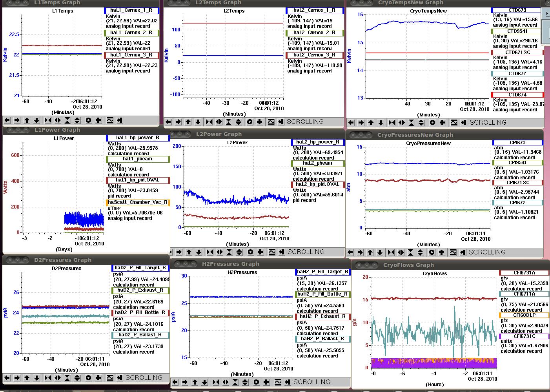The height and width of the screenshot is (392, 550).
Task: Pan right in the L1Temps Graph toolbar
Action: tap(17, 120)
